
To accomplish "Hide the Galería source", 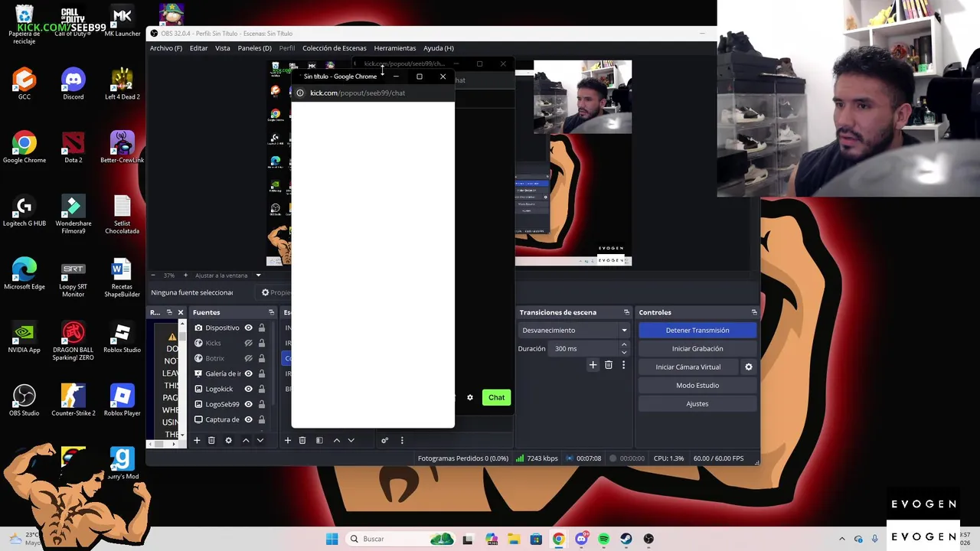I will tap(248, 373).
